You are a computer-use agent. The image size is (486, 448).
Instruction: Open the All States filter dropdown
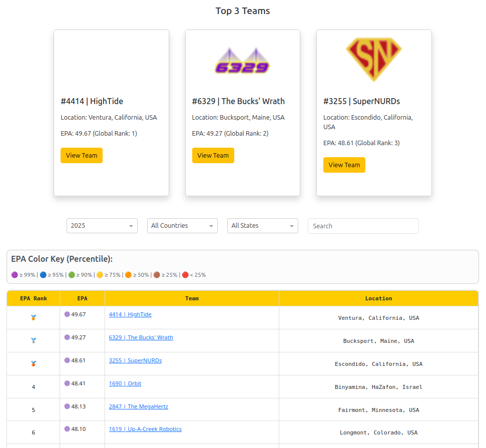(262, 226)
